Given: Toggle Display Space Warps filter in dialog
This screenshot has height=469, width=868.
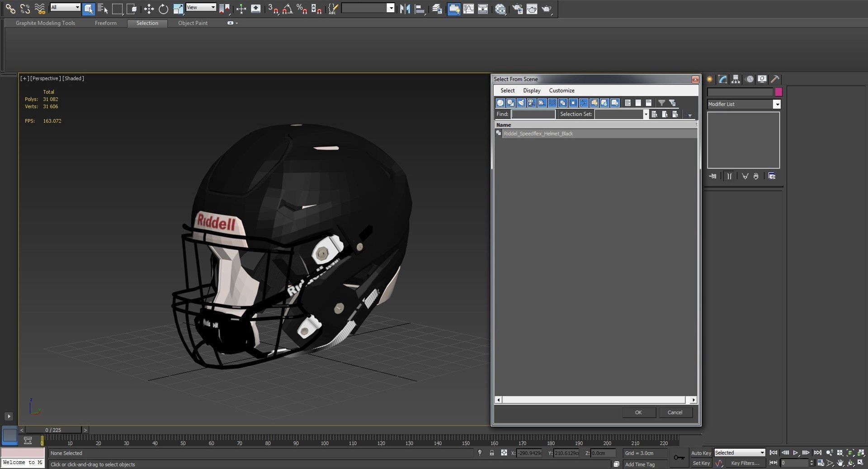Looking at the screenshot, I should 552,103.
